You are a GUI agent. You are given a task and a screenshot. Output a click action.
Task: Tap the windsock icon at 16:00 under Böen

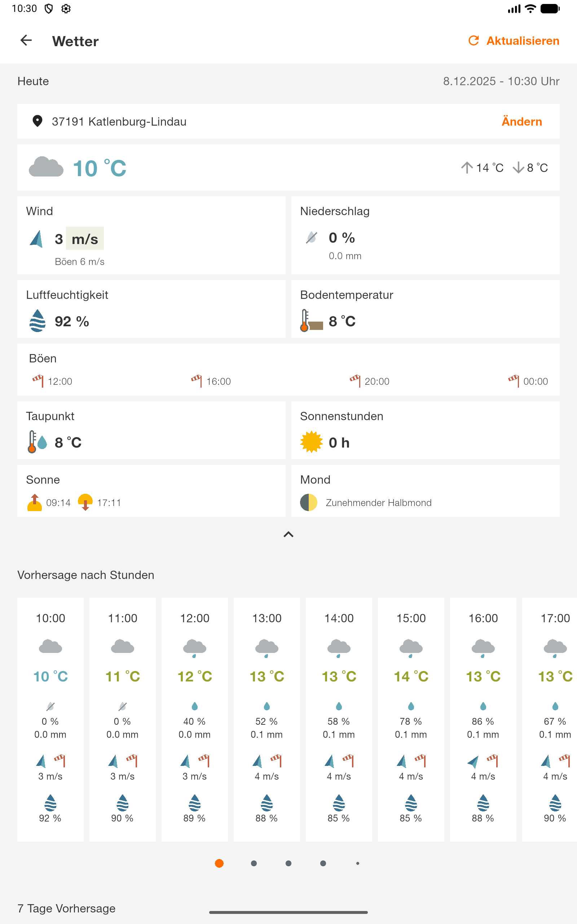(x=197, y=380)
